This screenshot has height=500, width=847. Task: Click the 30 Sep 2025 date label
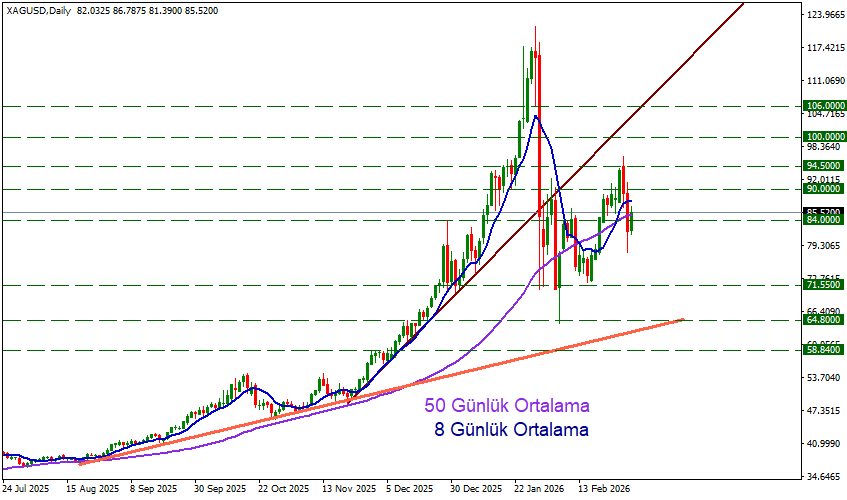220,490
